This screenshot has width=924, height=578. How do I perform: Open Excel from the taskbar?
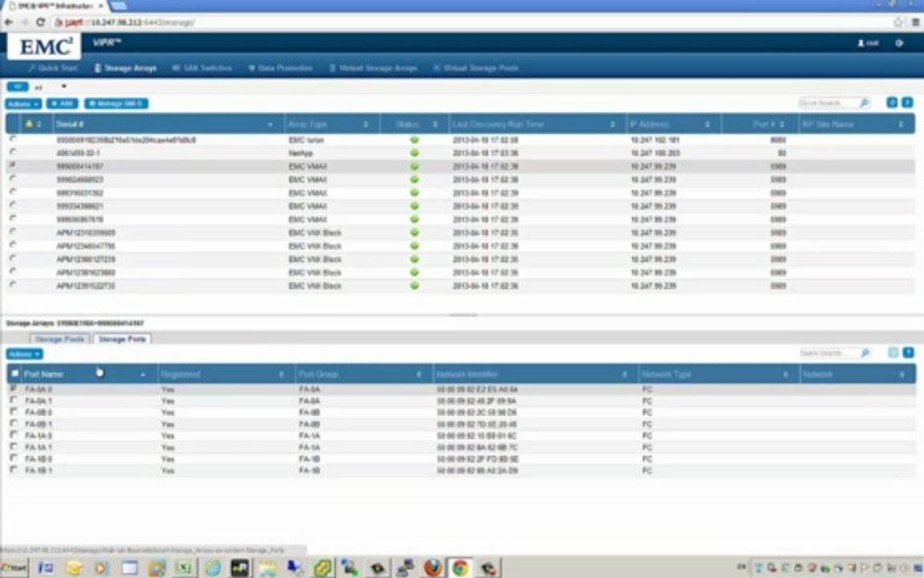[x=184, y=568]
